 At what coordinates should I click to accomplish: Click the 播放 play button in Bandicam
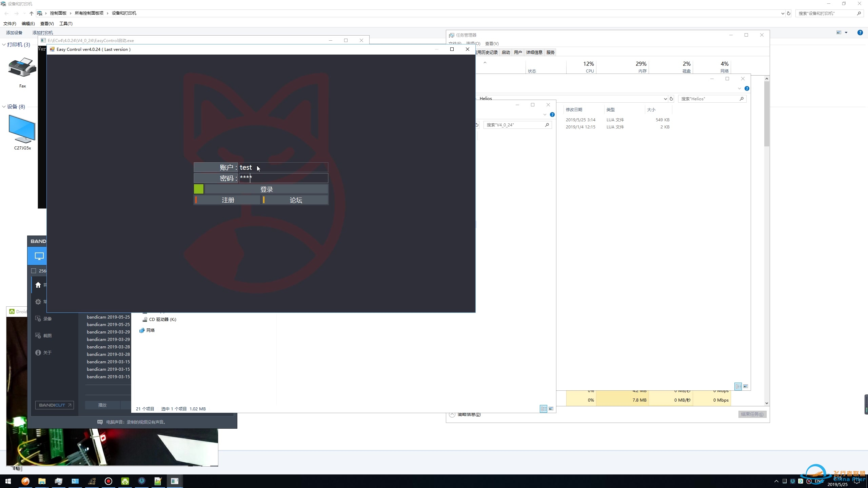click(102, 405)
